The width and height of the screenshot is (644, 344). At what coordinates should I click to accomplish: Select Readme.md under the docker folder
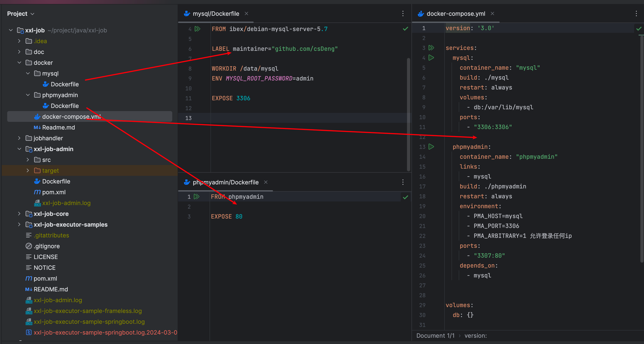click(x=58, y=127)
